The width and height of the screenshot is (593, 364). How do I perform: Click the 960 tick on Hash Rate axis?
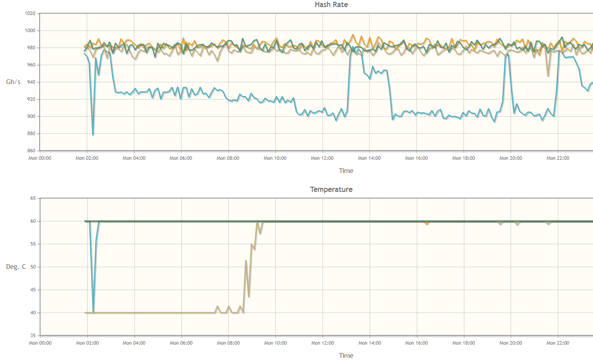point(31,65)
